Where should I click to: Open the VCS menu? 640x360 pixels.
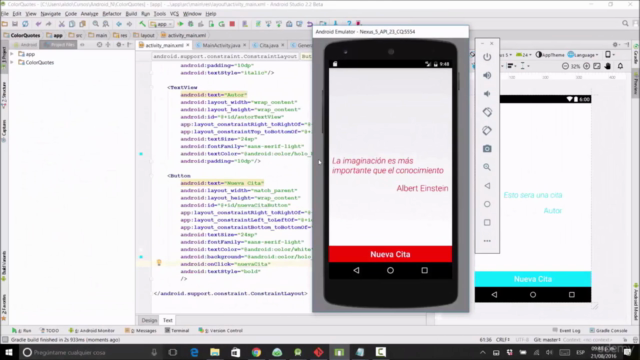[x=174, y=13]
